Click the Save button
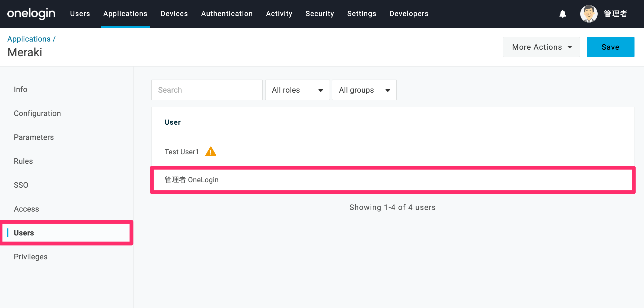 click(x=611, y=47)
